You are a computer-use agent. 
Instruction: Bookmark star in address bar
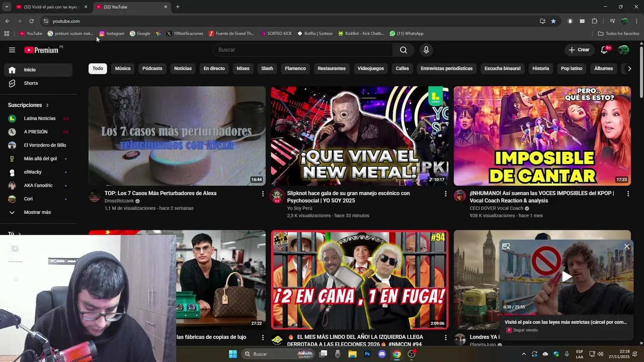pyautogui.click(x=553, y=21)
